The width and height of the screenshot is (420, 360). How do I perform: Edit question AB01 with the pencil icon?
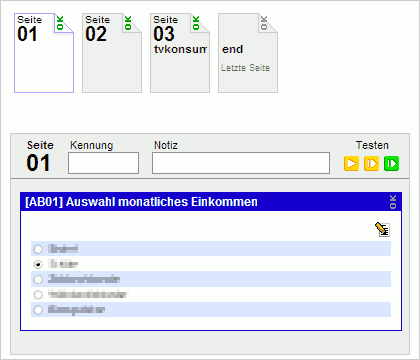tap(382, 229)
